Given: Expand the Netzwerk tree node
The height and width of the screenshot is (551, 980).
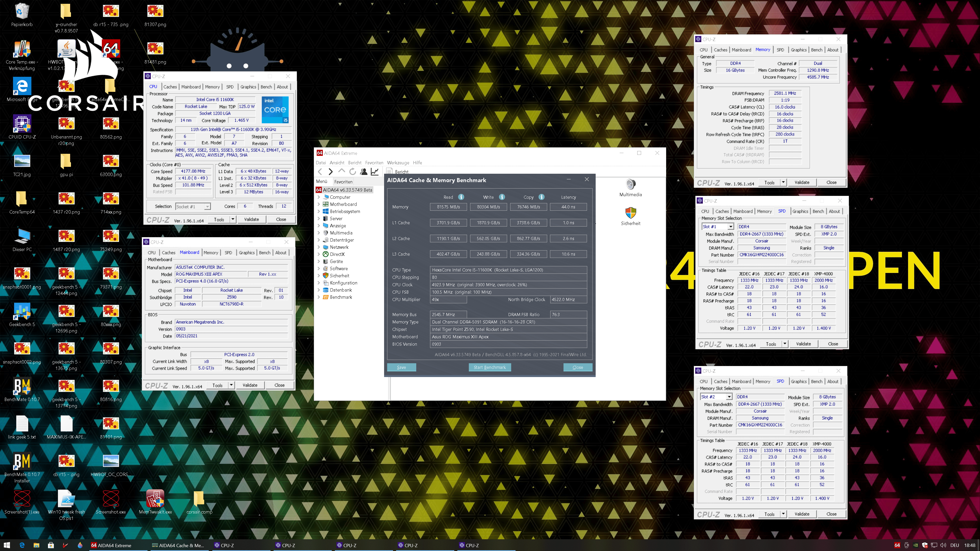Looking at the screenshot, I should [x=318, y=247].
